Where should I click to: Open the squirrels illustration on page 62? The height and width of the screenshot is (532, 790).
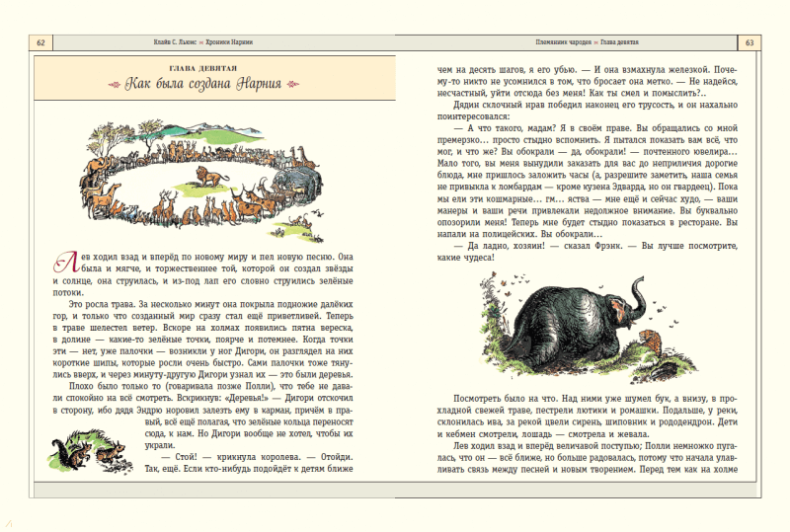point(89,451)
